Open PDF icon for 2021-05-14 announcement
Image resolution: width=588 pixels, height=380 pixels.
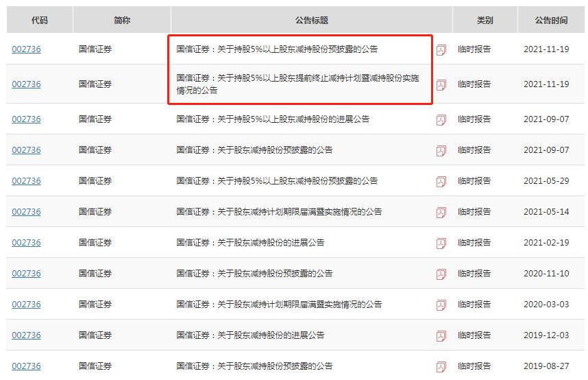tap(441, 212)
